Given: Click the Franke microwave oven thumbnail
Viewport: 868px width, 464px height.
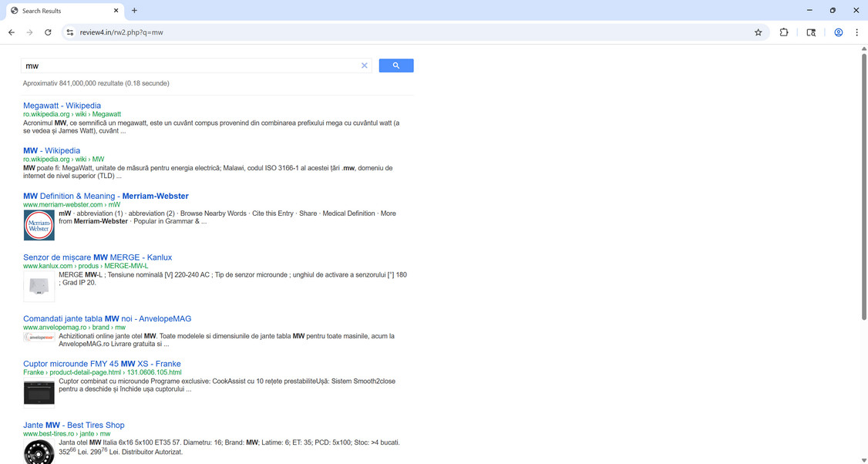Looking at the screenshot, I should coord(39,392).
